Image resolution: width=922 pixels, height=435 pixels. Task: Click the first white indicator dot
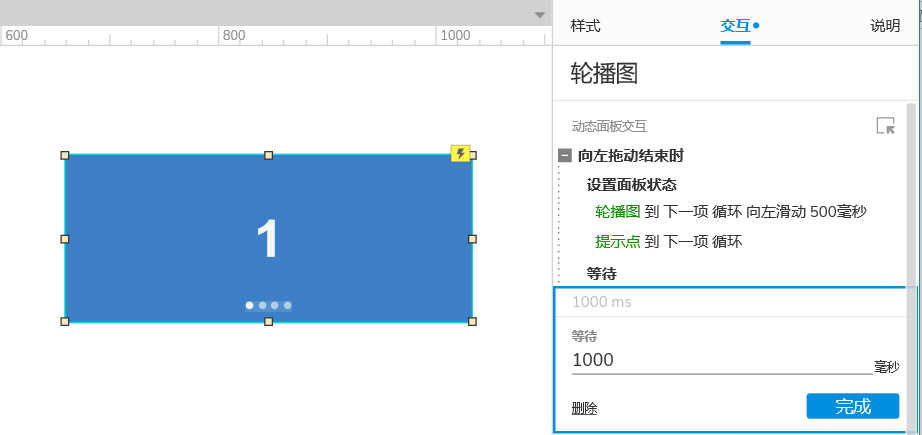(x=249, y=305)
